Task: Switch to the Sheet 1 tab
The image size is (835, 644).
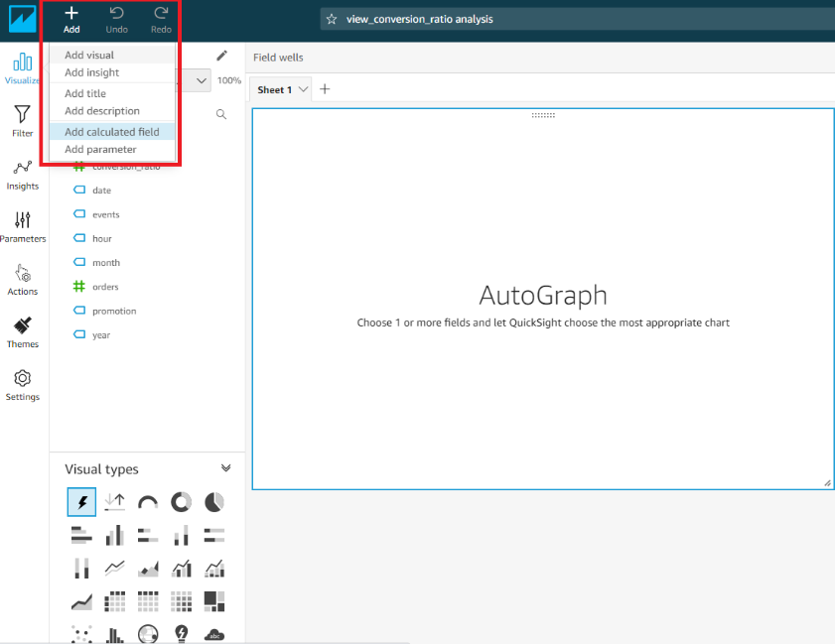Action: pyautogui.click(x=275, y=90)
